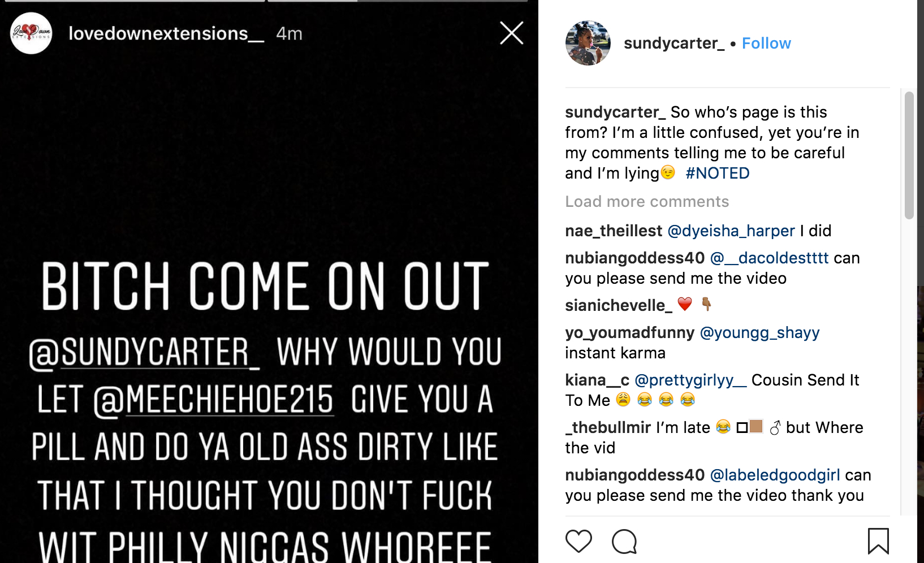The image size is (924, 563).
Task: Like the post with the heart icon
Action: tap(578, 541)
